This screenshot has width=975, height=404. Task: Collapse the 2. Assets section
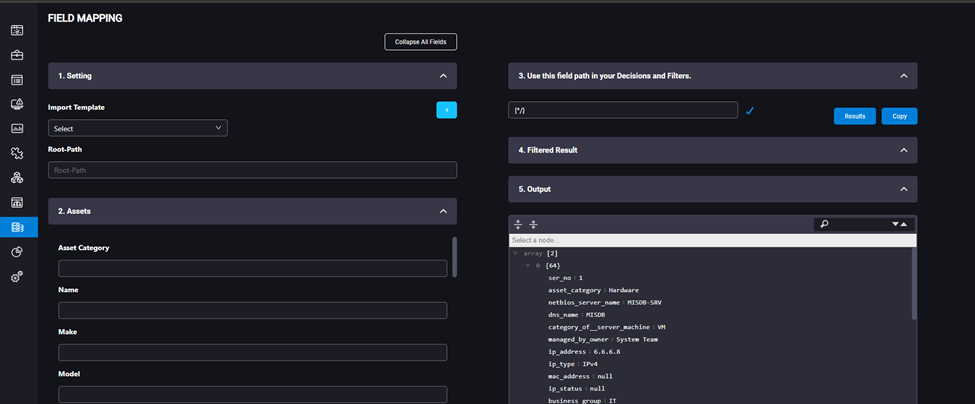coord(443,211)
